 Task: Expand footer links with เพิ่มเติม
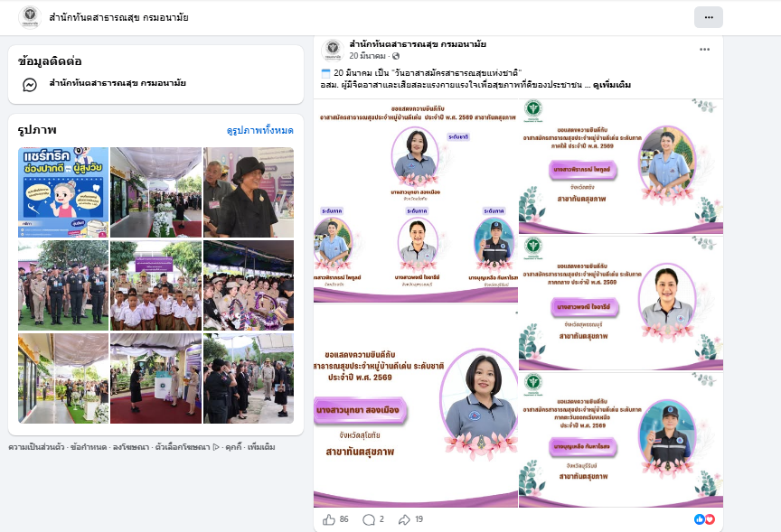(x=260, y=447)
